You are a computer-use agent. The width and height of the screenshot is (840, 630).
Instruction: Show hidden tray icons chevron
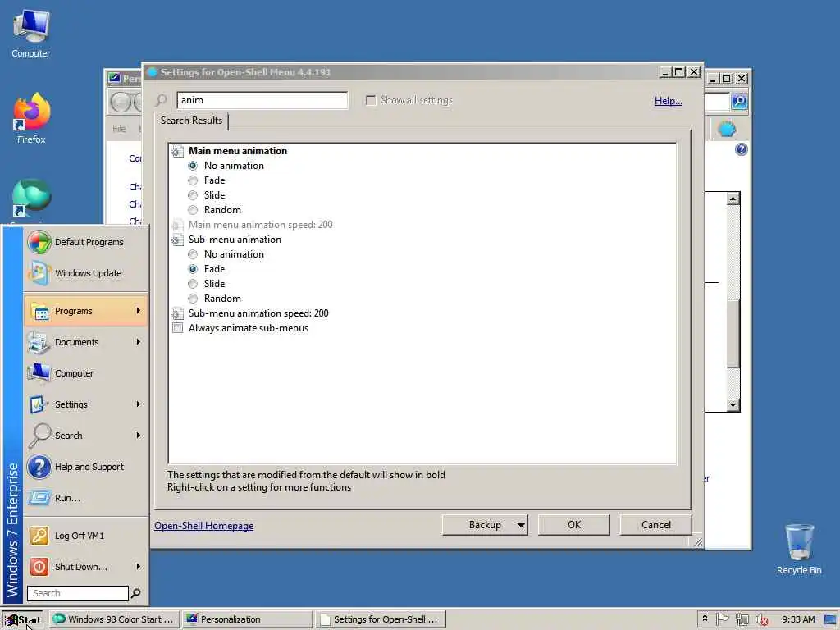[x=705, y=619]
